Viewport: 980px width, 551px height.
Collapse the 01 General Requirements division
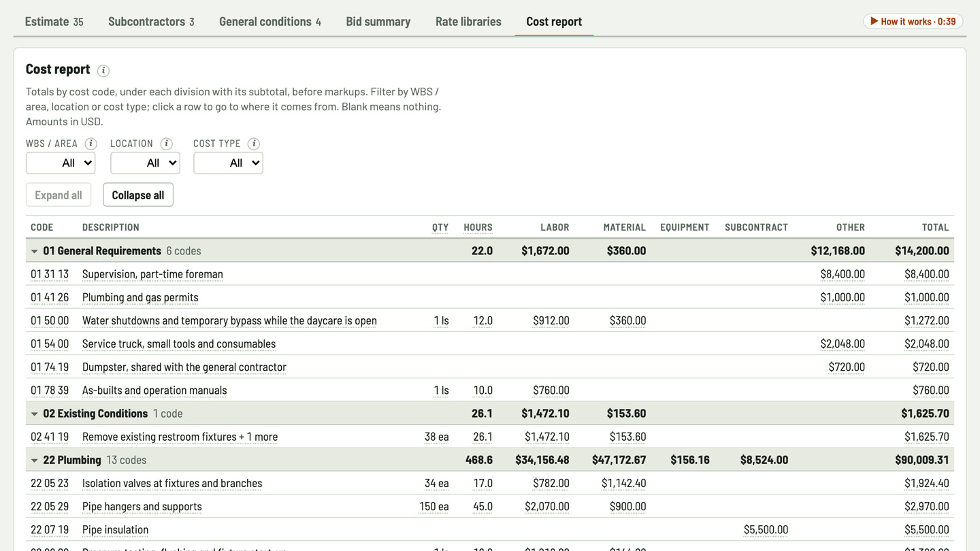(34, 251)
